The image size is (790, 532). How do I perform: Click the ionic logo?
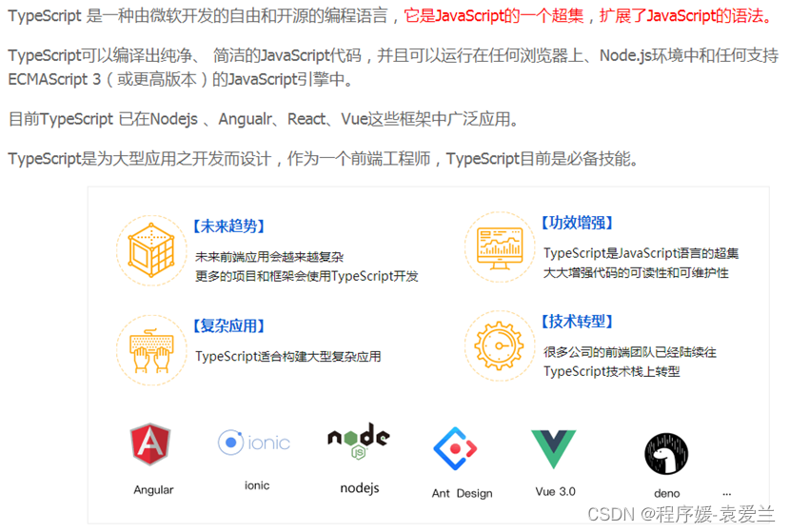pyautogui.click(x=254, y=443)
